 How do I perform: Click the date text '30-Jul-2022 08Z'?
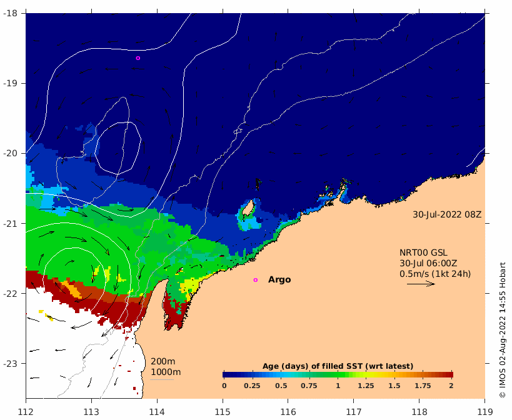click(447, 214)
